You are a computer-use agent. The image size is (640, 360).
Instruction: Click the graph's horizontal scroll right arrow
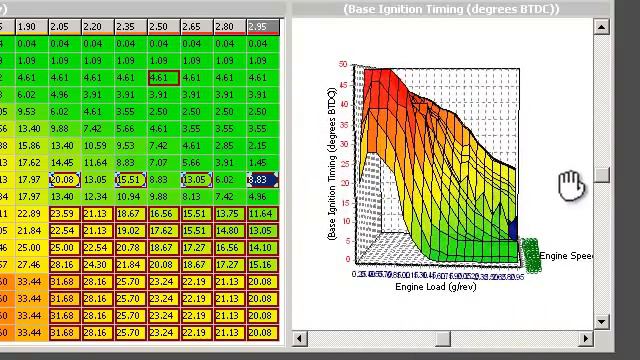586,338
